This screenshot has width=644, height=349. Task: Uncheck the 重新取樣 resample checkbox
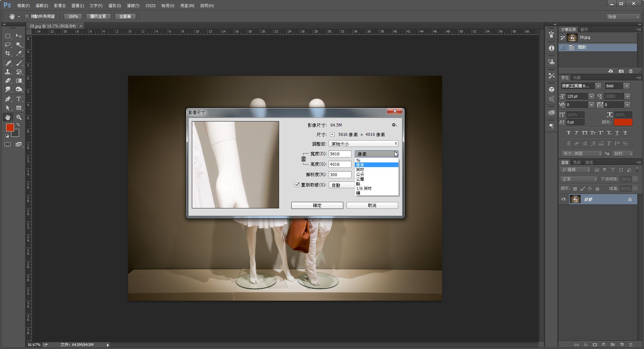point(297,185)
